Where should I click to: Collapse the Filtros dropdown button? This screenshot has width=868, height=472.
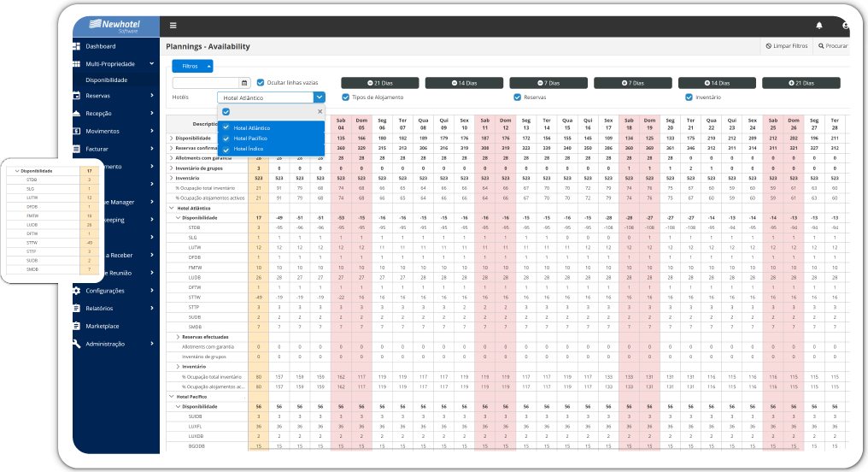point(192,67)
